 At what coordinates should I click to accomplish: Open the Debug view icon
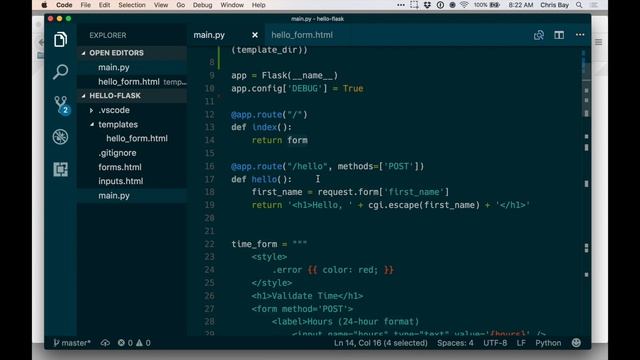point(60,137)
